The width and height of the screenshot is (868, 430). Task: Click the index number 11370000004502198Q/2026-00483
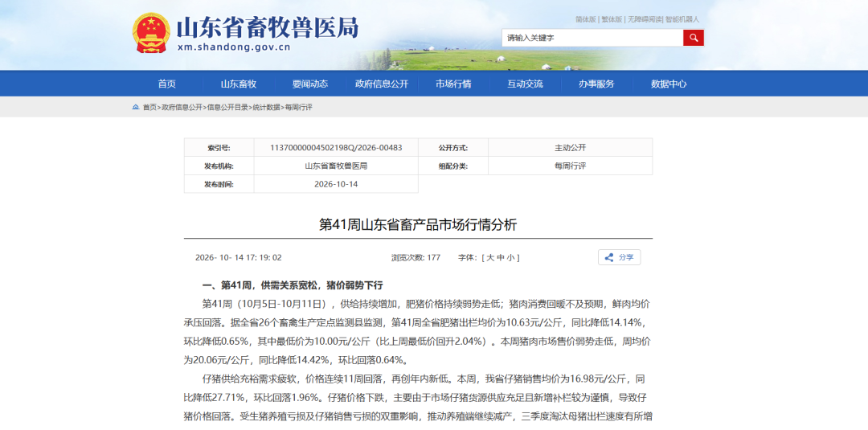click(336, 148)
